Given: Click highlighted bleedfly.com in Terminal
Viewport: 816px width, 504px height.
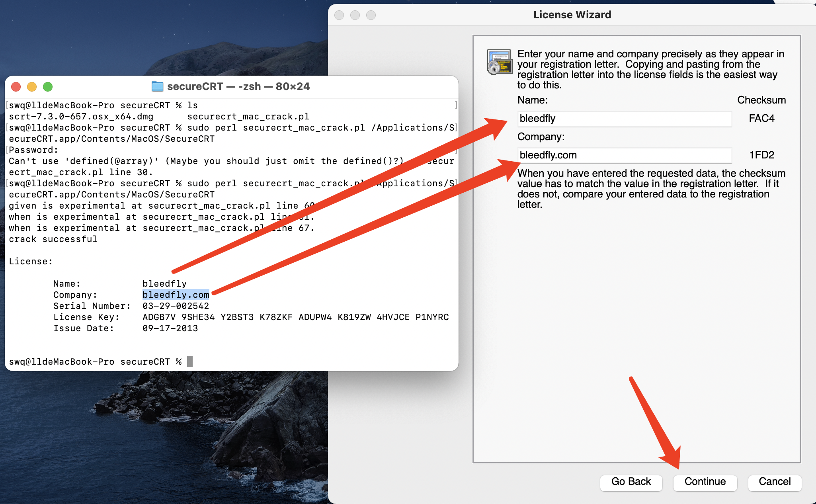Looking at the screenshot, I should click(176, 295).
